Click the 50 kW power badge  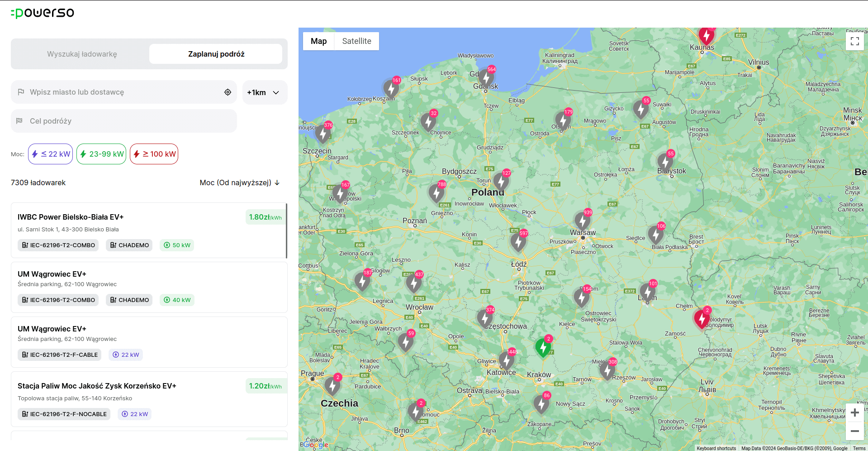[x=177, y=245]
